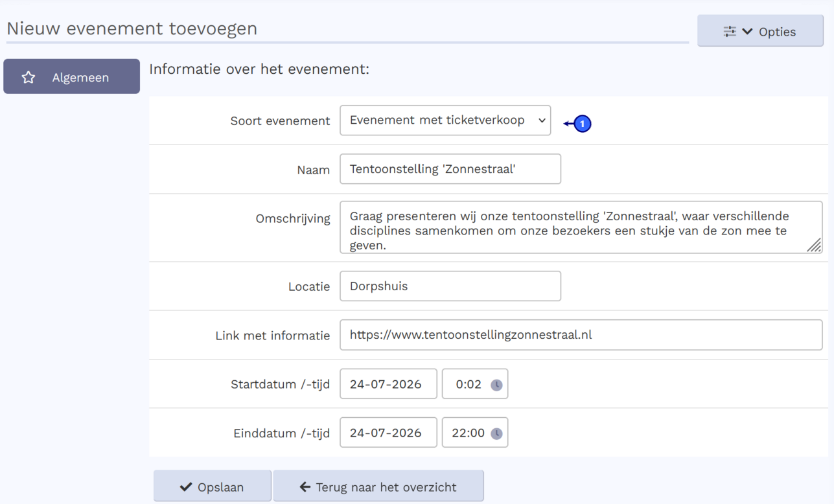Go back via Terug naar het overzicht
This screenshot has height=504, width=834.
(378, 487)
